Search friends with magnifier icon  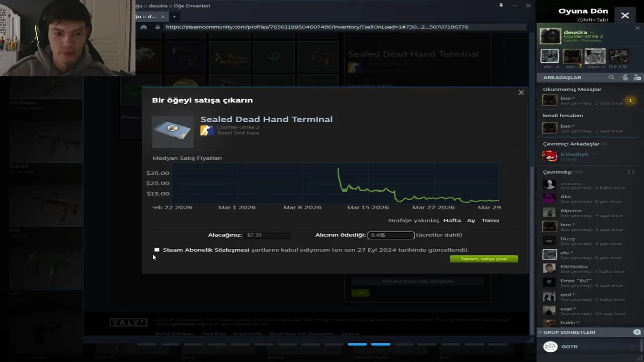tap(611, 77)
